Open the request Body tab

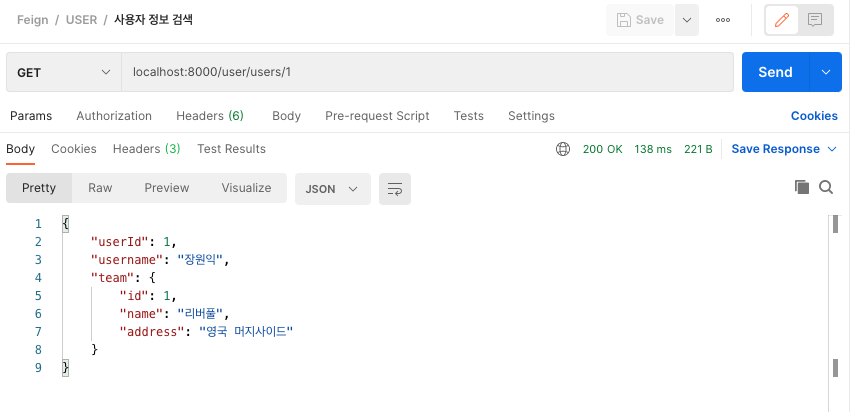pyautogui.click(x=286, y=116)
